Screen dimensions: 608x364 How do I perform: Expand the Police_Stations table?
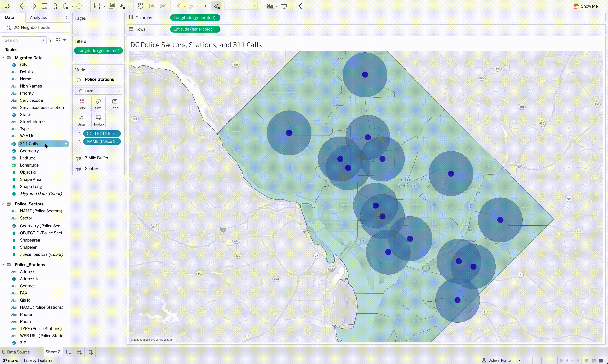pyautogui.click(x=3, y=264)
